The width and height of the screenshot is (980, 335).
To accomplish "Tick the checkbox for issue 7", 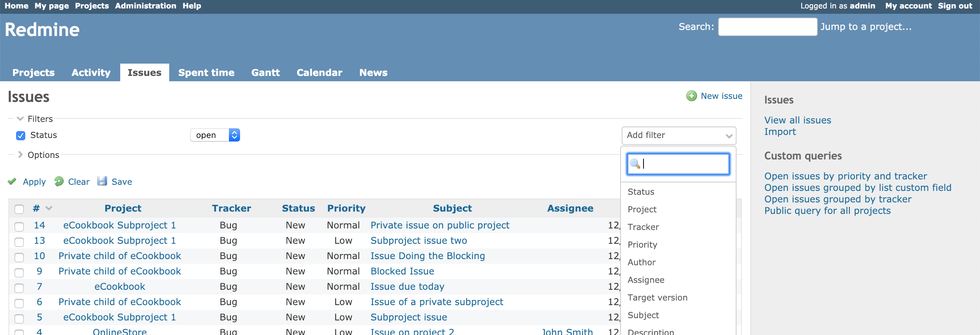I will pos(19,287).
